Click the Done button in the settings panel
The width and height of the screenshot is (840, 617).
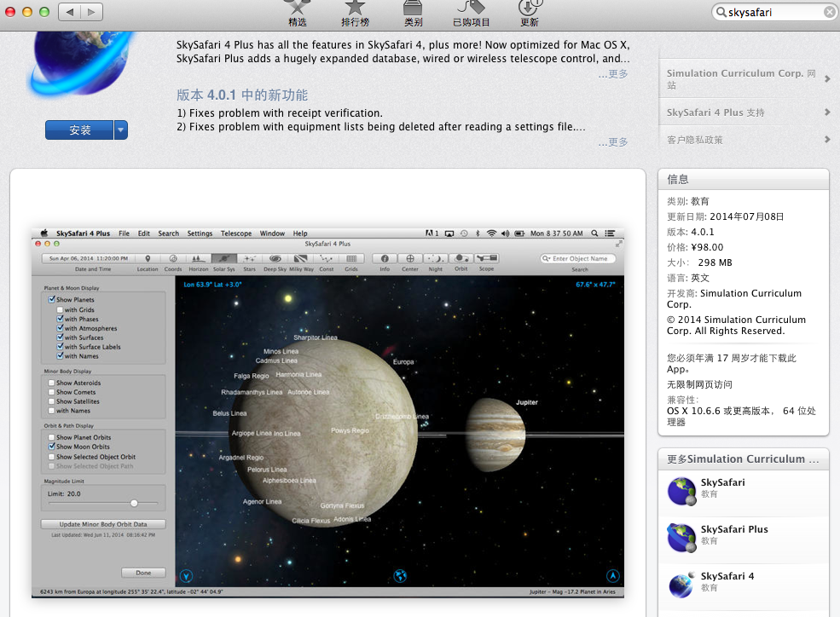(x=143, y=573)
